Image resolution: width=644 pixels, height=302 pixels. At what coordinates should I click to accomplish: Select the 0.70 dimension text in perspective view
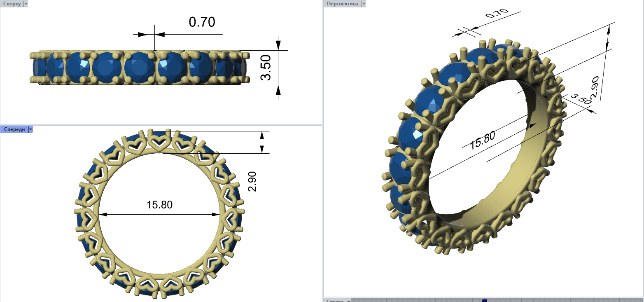click(497, 14)
